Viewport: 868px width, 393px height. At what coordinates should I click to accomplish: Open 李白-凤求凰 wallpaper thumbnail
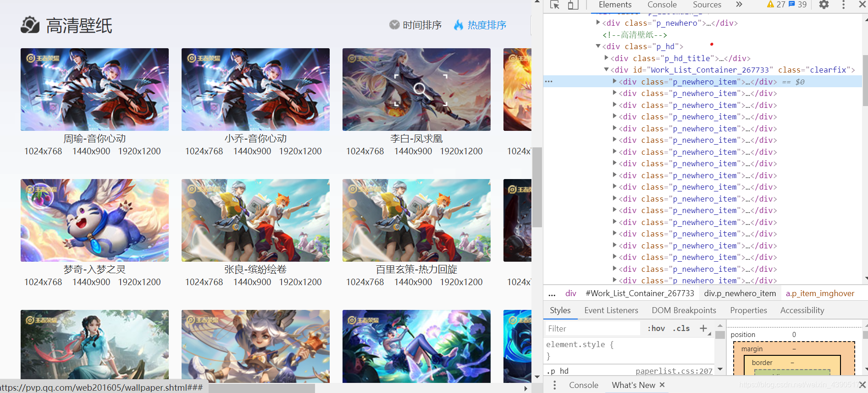tap(416, 90)
